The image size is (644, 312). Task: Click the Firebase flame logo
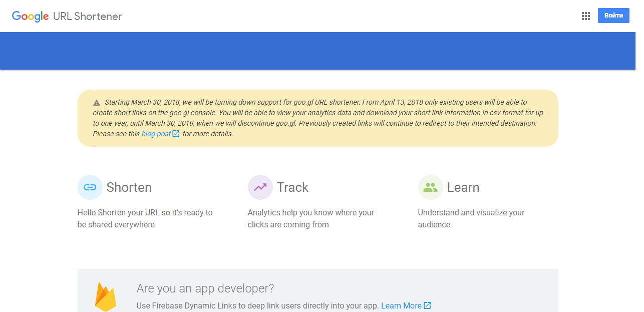pos(106,297)
